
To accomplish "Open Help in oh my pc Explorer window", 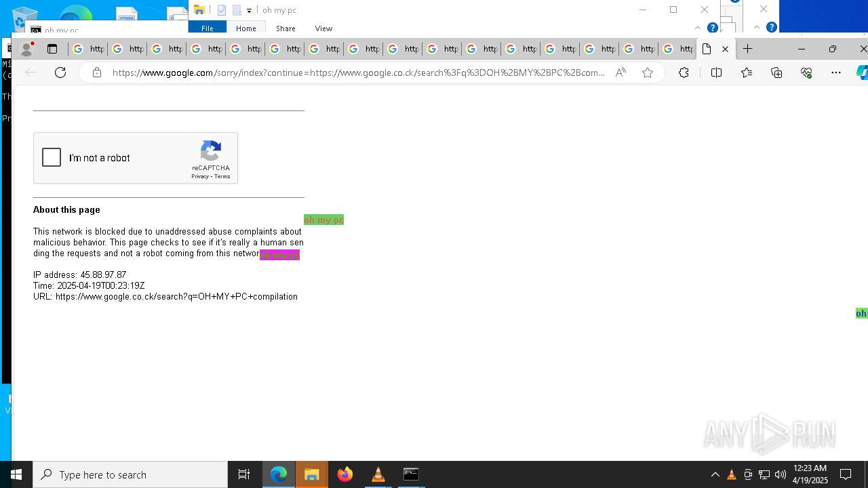I will (713, 28).
